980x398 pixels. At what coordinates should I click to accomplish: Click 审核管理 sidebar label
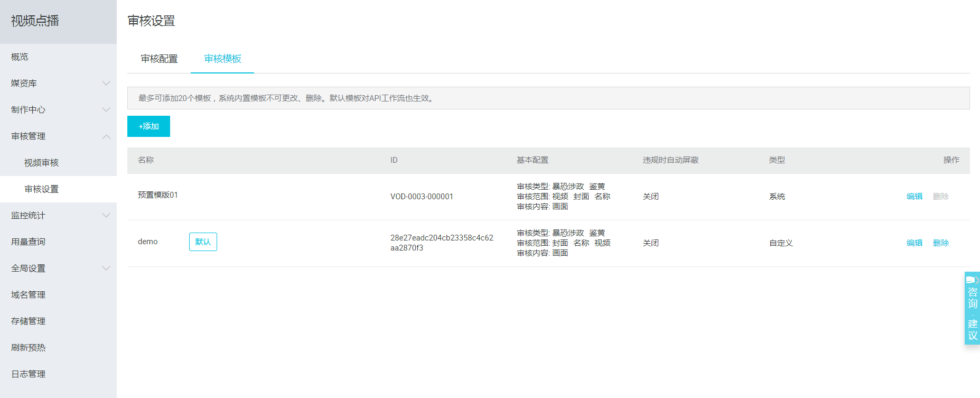click(28, 136)
